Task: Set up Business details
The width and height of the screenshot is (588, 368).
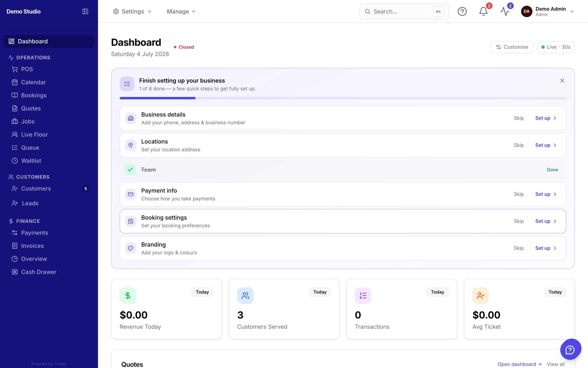Action: coord(546,118)
